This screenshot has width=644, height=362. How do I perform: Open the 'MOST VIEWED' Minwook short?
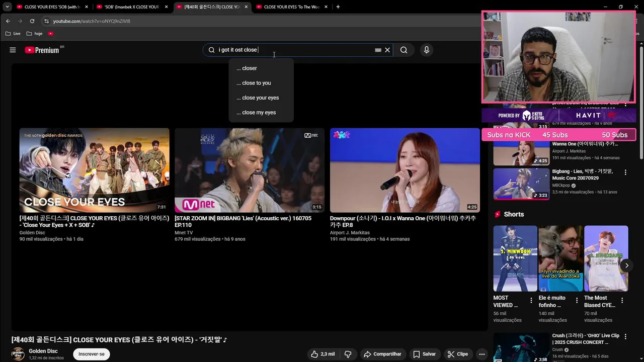click(515, 258)
